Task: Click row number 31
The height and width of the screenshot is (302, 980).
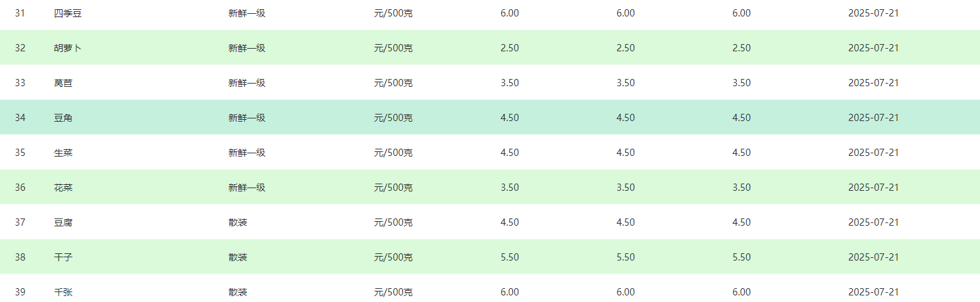Action: [20, 13]
